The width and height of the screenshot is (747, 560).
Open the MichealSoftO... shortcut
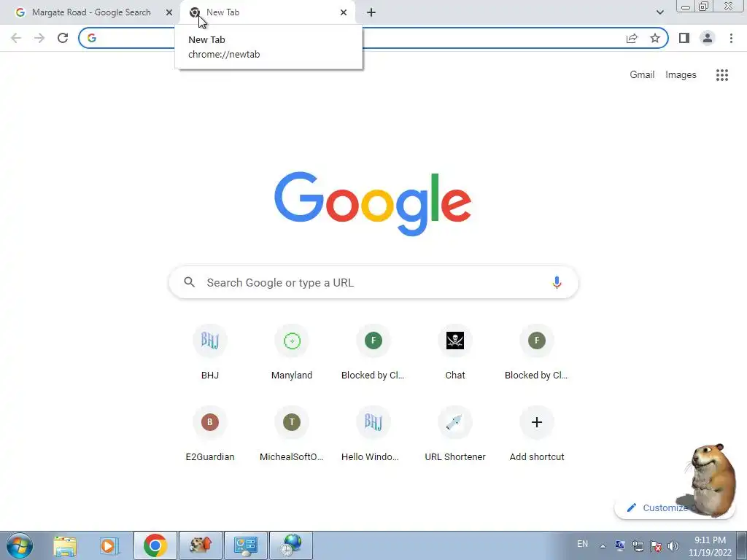292,434
